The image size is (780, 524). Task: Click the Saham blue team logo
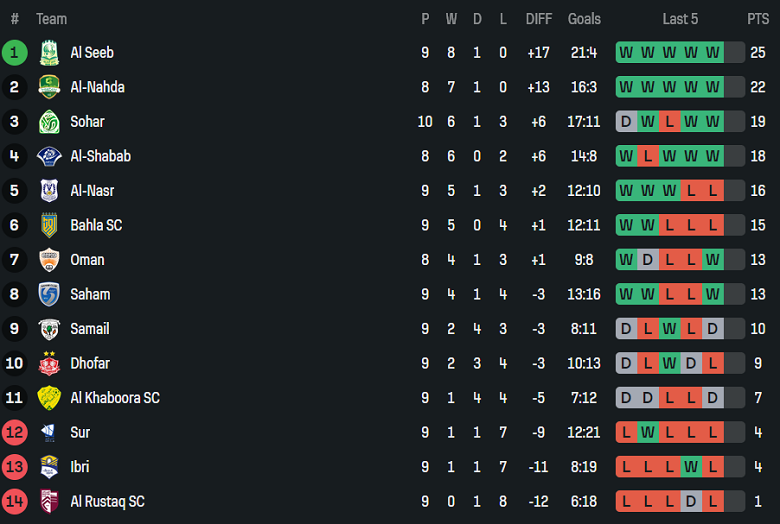click(48, 294)
